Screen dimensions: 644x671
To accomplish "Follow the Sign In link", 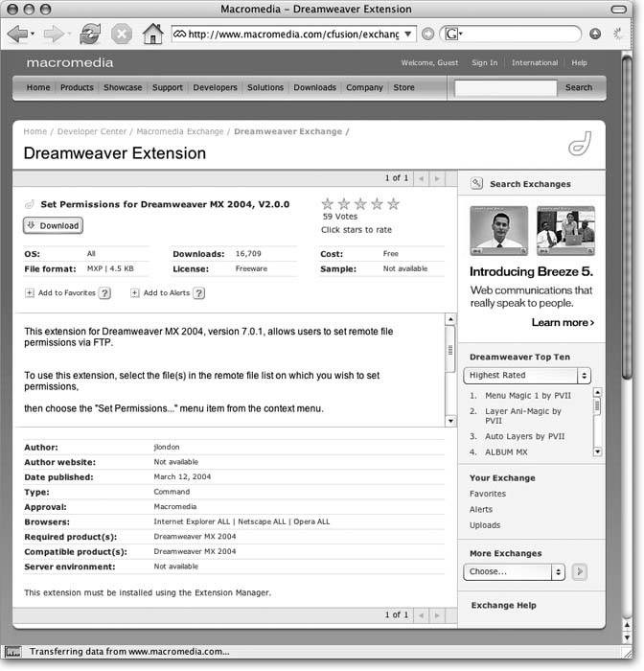I will pos(484,63).
